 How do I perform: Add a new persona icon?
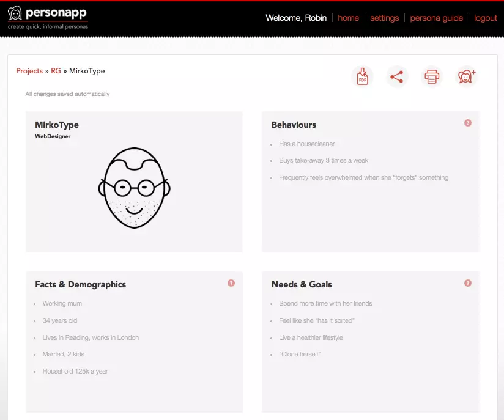(467, 77)
